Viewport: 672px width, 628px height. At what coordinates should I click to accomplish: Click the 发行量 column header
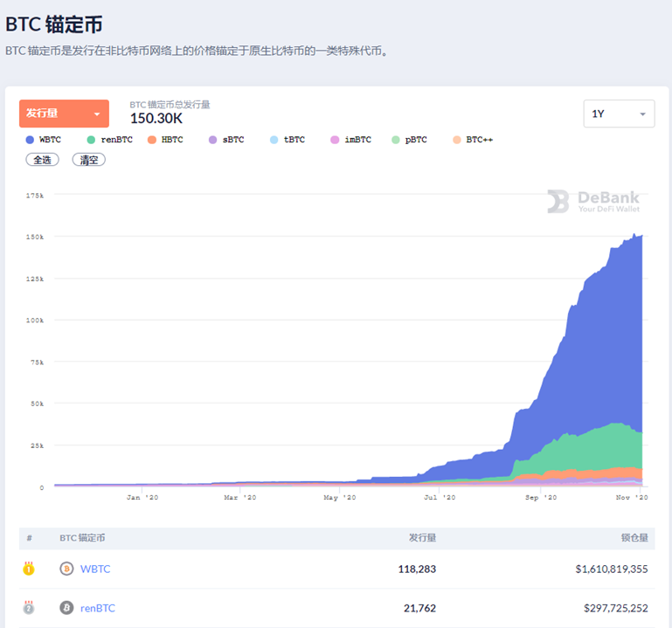click(x=422, y=538)
